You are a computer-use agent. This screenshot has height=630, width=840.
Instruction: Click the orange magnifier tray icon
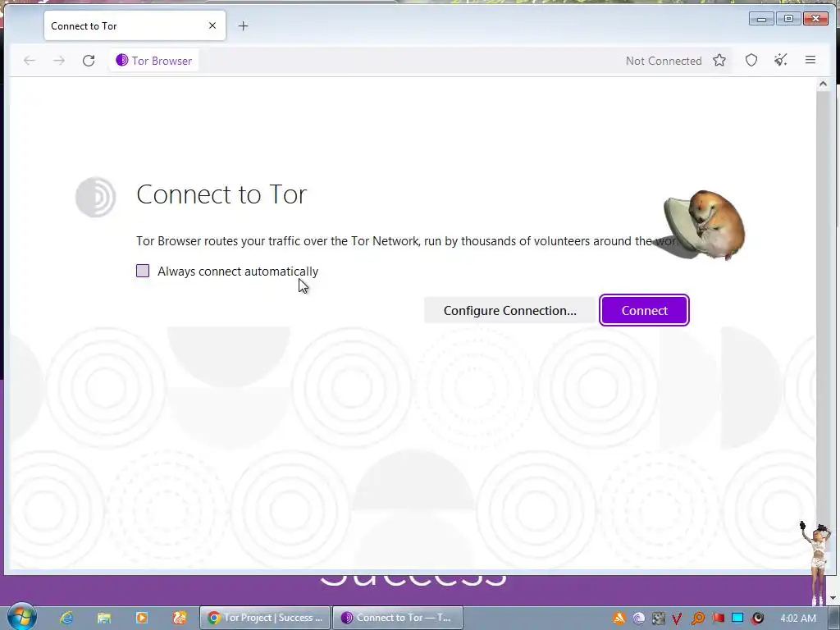tap(698, 619)
